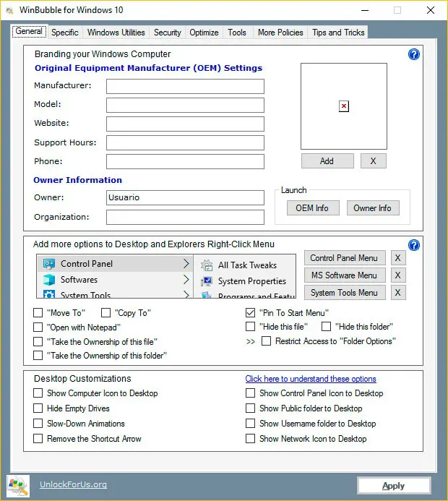Click the Owner field containing Usuario

pyautogui.click(x=185, y=198)
